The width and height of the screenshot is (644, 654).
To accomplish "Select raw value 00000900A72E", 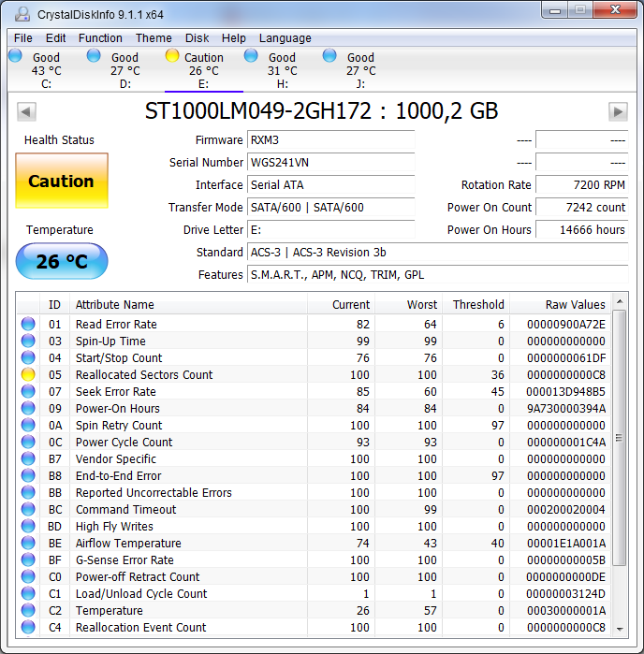I will (566, 324).
